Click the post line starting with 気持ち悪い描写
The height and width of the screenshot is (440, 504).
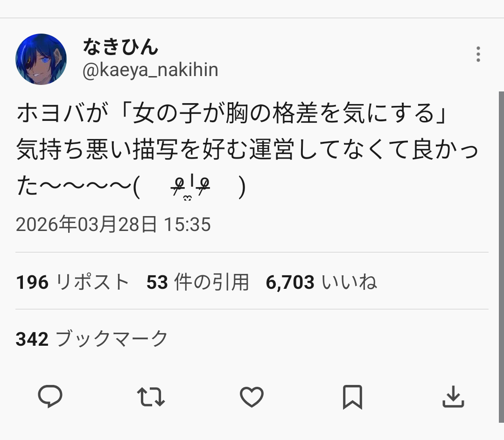247,152
